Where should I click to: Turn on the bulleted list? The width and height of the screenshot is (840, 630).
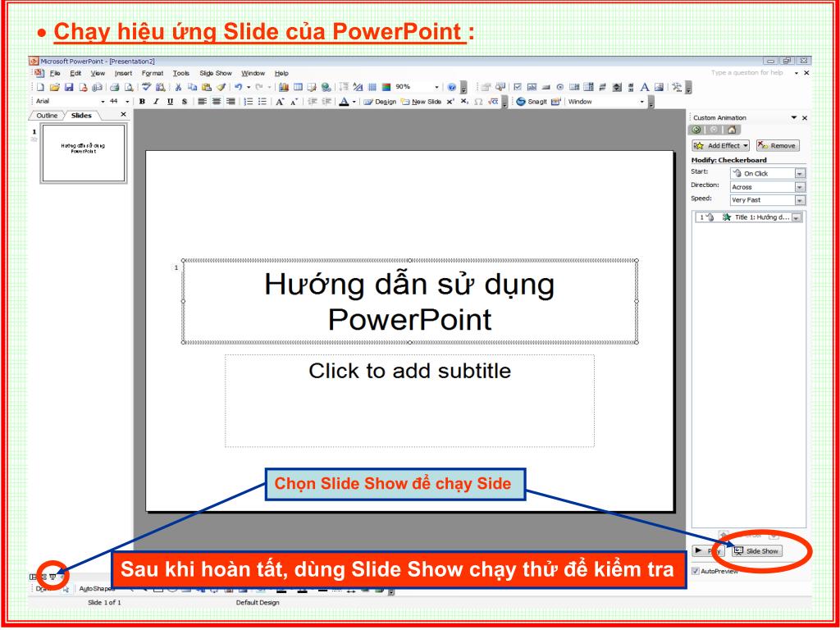point(262,101)
